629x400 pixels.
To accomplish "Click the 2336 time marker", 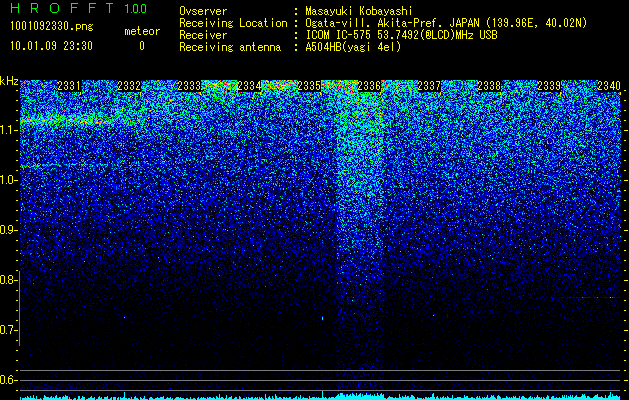I will click(x=369, y=86).
